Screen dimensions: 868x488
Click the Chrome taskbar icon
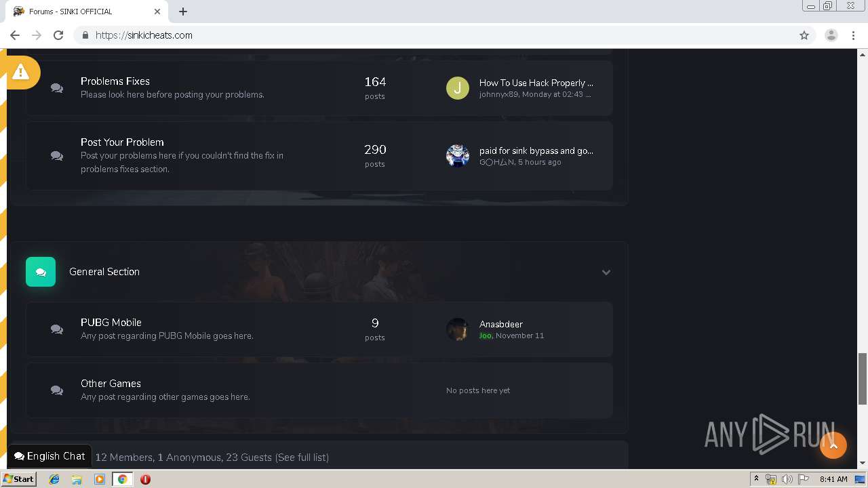coord(123,479)
